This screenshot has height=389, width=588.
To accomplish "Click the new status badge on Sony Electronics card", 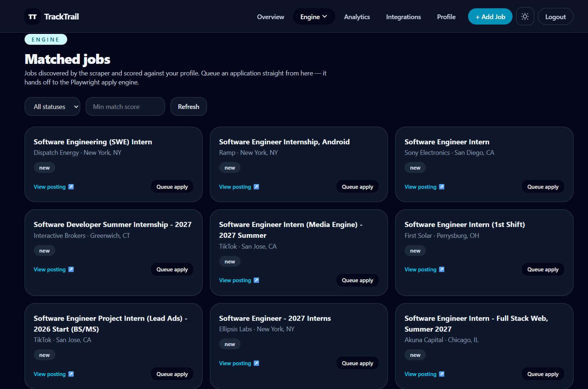I will [x=415, y=168].
